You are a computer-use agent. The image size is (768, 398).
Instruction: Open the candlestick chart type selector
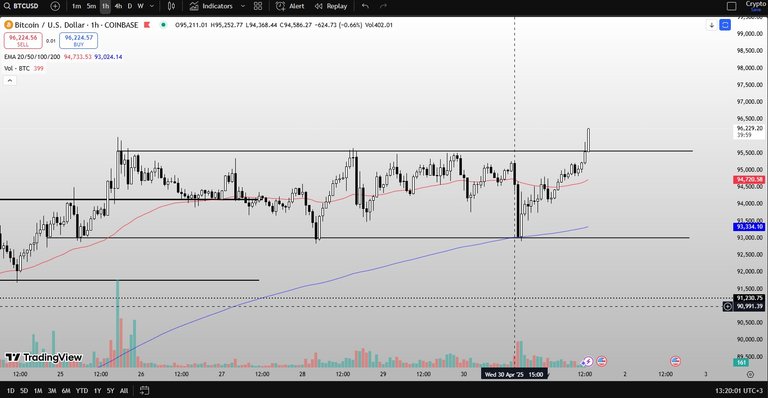[x=171, y=6]
